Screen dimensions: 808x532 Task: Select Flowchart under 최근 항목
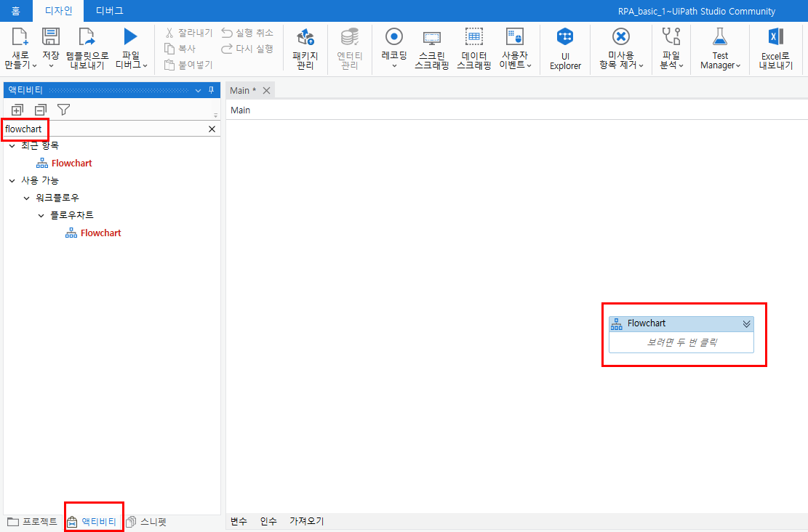tap(64, 164)
